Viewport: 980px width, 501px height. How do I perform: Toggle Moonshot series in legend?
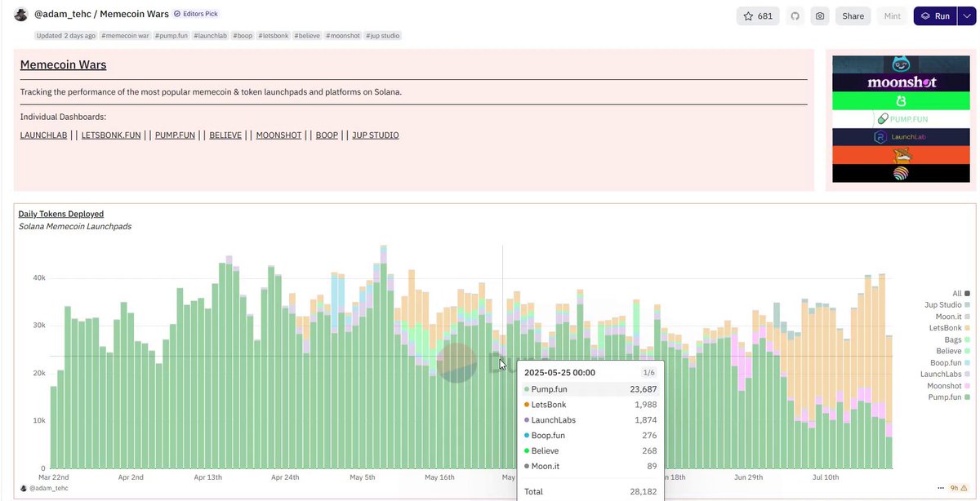(x=949, y=385)
